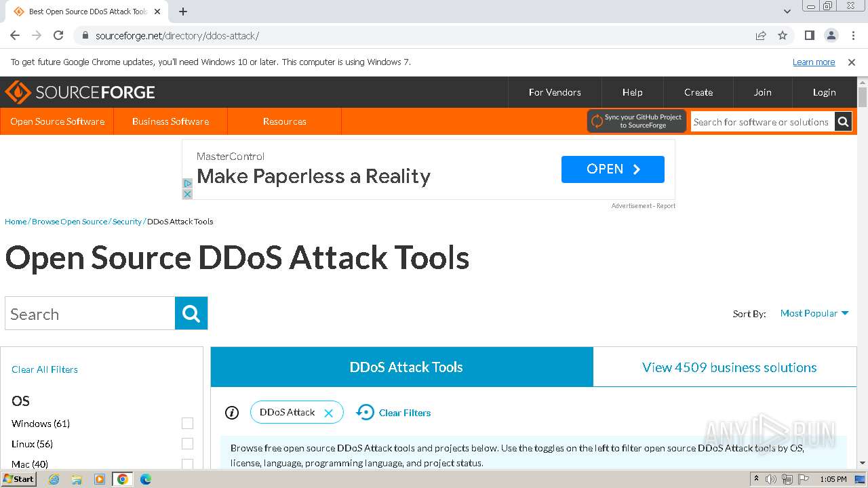Reload the current page
This screenshot has height=488, width=868.
coord(58,35)
